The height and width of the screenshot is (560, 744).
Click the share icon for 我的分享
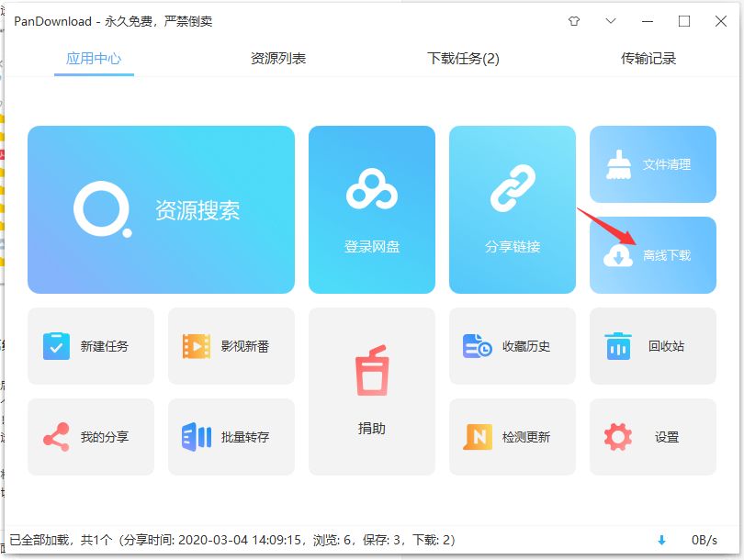point(56,437)
